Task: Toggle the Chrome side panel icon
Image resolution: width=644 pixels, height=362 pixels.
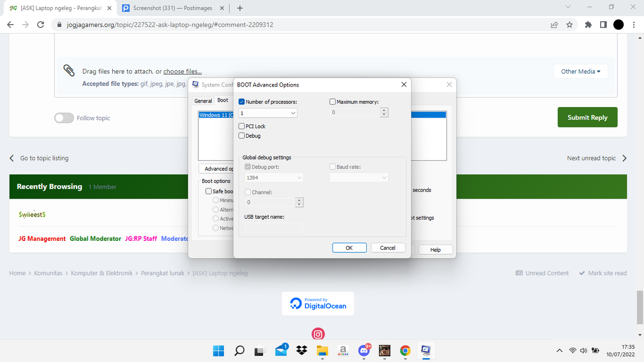Action: pos(603,25)
